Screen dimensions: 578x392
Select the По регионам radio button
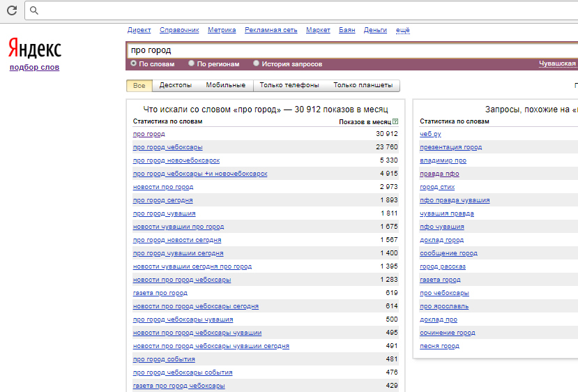tap(192, 63)
